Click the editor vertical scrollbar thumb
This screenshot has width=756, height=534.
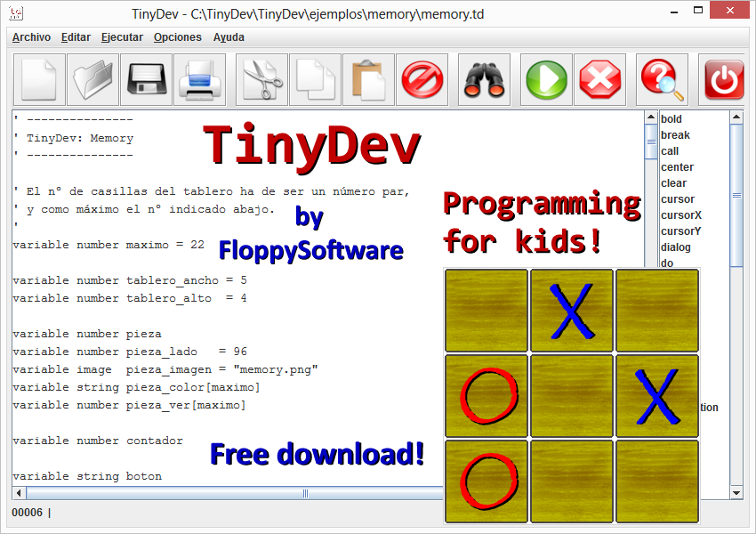click(651, 142)
